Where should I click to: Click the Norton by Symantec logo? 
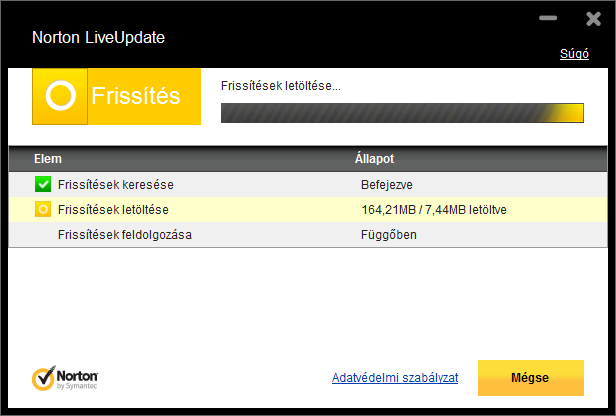[x=65, y=378]
